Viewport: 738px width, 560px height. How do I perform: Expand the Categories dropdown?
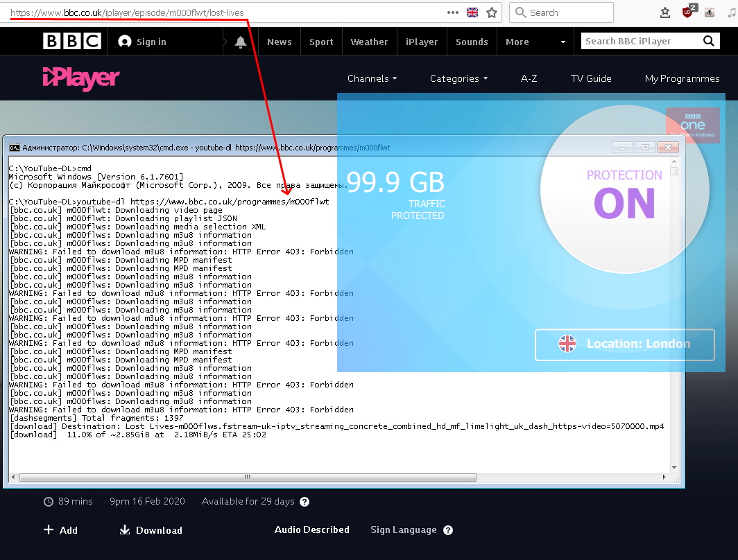pos(458,78)
